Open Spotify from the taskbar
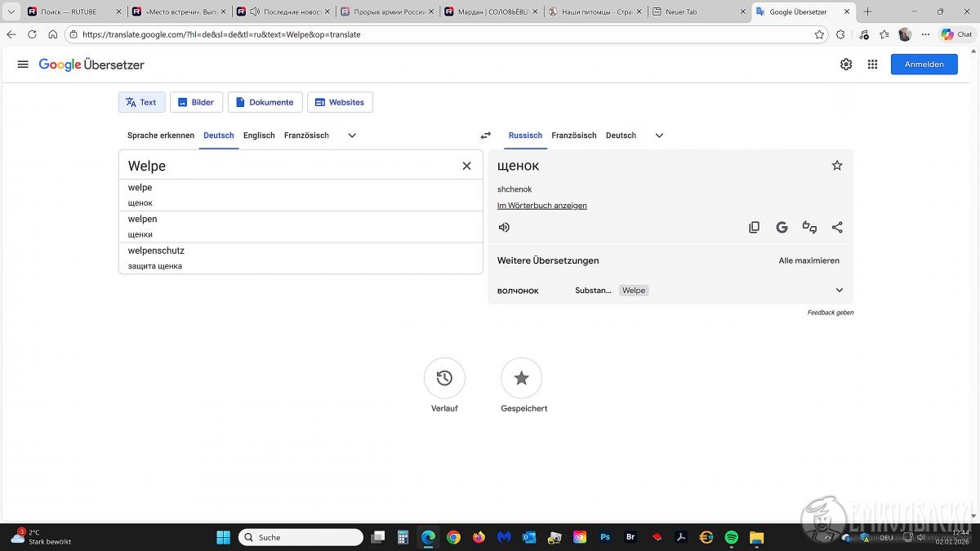Image resolution: width=980 pixels, height=551 pixels. tap(732, 537)
